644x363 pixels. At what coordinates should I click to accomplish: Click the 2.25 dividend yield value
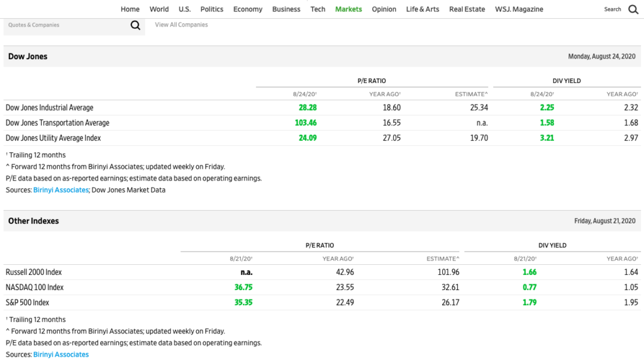click(547, 108)
